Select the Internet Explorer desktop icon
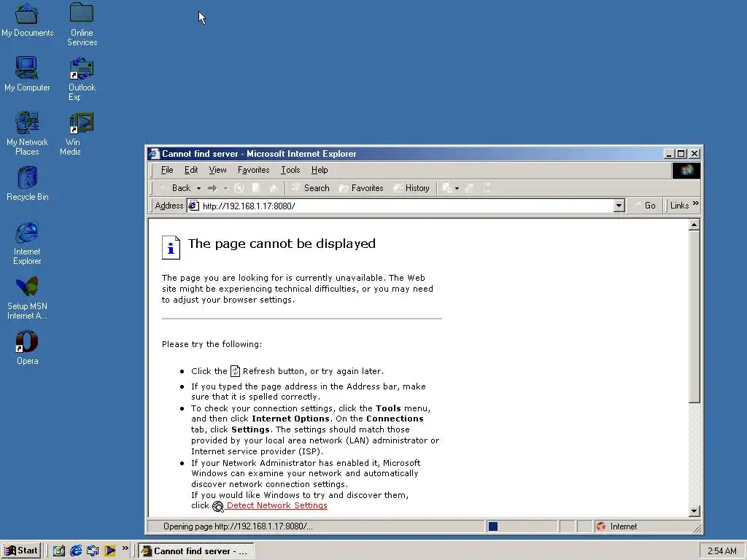This screenshot has height=560, width=747. [x=27, y=243]
